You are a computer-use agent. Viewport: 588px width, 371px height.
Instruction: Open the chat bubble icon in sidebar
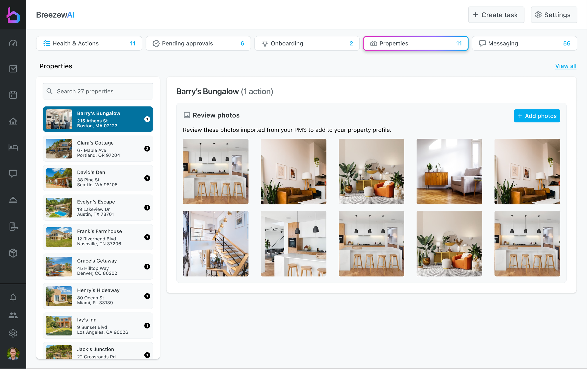[x=13, y=174]
